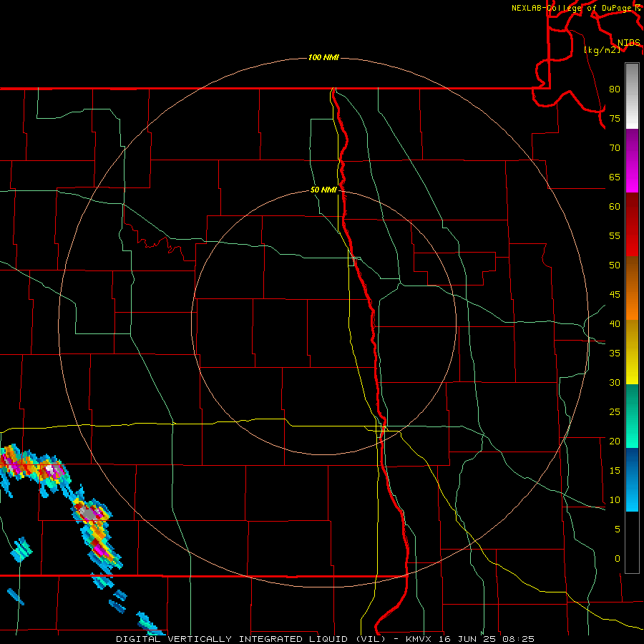
Task: Choose the 5 label on the scale
Action: click(x=618, y=530)
